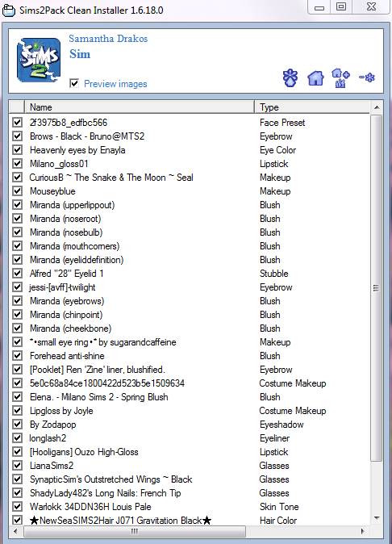The width and height of the screenshot is (392, 544).
Task: Select the jessi-[avff]-twilight eyebrow row
Action: click(x=190, y=287)
